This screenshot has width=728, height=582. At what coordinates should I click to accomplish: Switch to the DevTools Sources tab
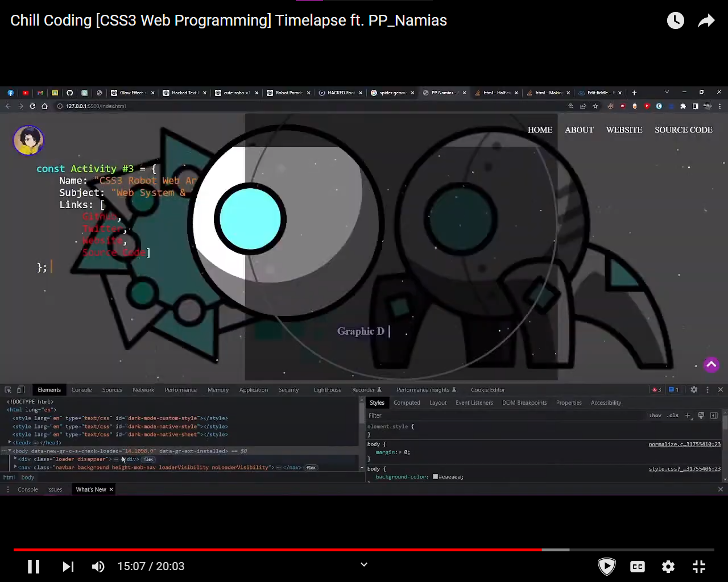(112, 390)
